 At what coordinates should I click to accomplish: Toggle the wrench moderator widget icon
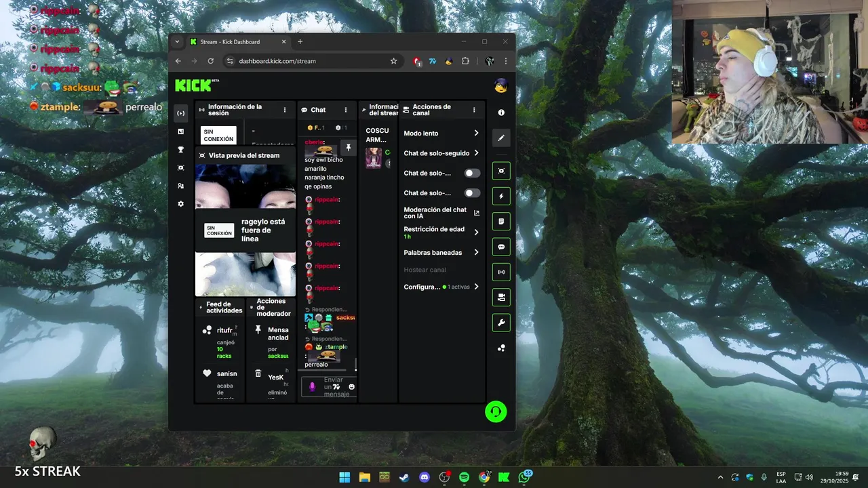tap(501, 323)
